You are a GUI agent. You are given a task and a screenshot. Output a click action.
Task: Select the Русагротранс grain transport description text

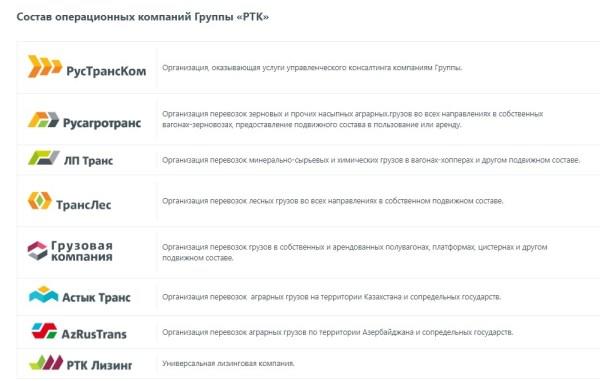pos(352,119)
